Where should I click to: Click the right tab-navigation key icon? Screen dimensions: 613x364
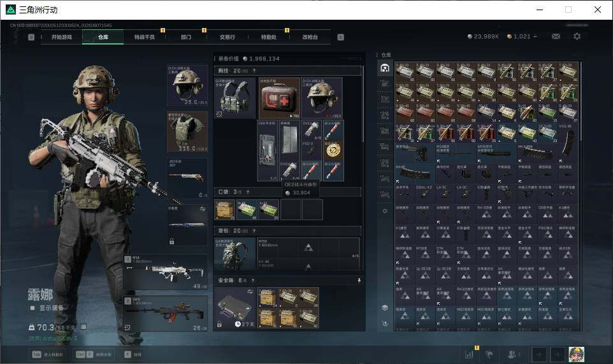click(340, 37)
